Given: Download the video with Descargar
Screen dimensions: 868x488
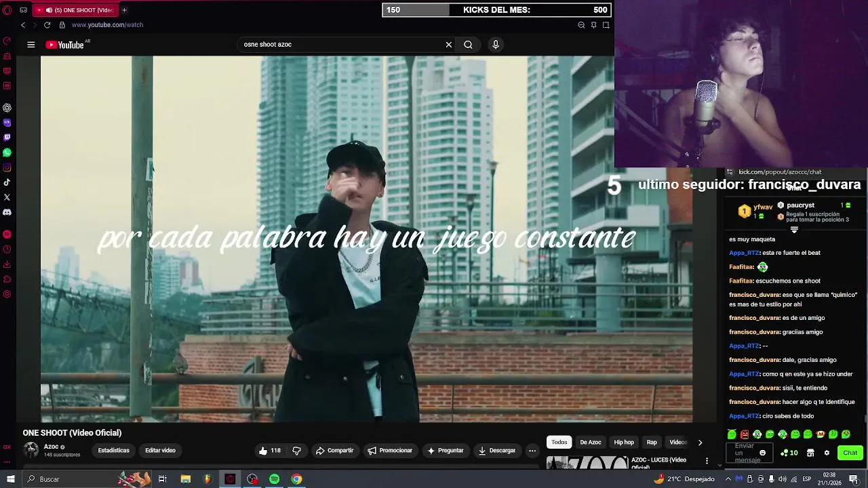Looking at the screenshot, I should (x=497, y=451).
